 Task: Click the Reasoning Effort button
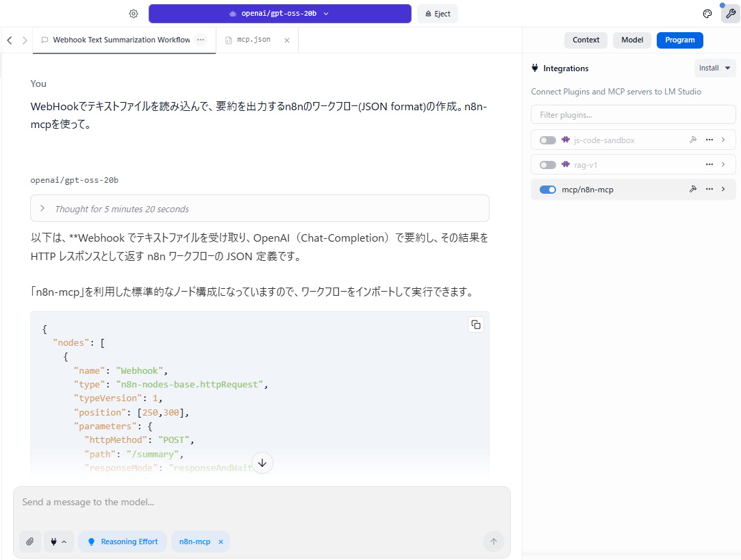point(123,542)
